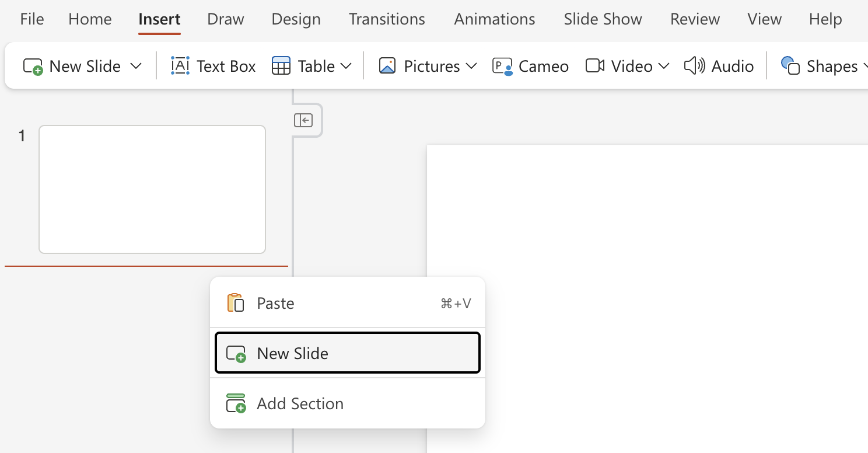Open the Pictures dropdown arrow

tap(471, 66)
